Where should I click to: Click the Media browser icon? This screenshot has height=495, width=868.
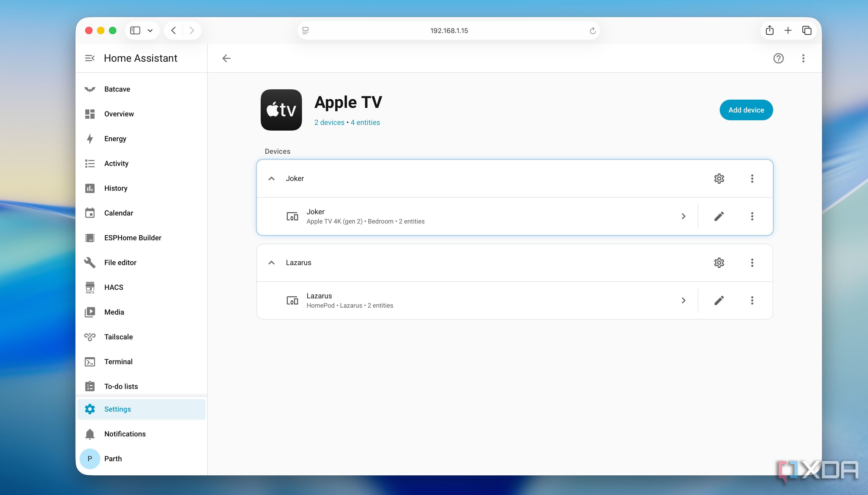tap(90, 312)
